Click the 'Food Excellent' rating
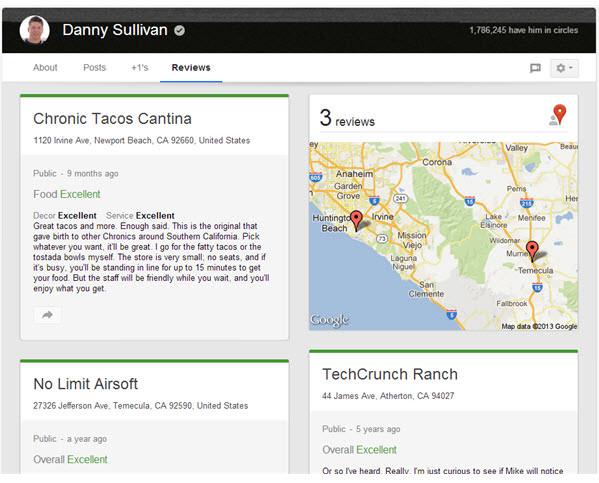This screenshot has width=599, height=483. coord(67,194)
